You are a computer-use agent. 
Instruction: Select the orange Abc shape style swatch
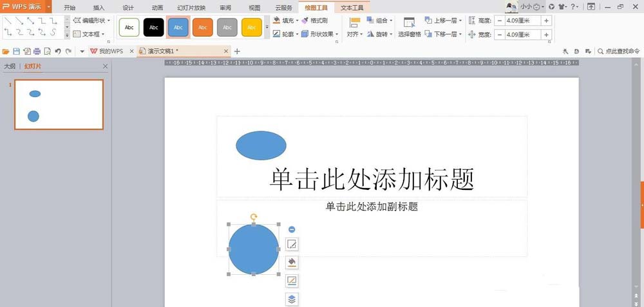click(203, 28)
